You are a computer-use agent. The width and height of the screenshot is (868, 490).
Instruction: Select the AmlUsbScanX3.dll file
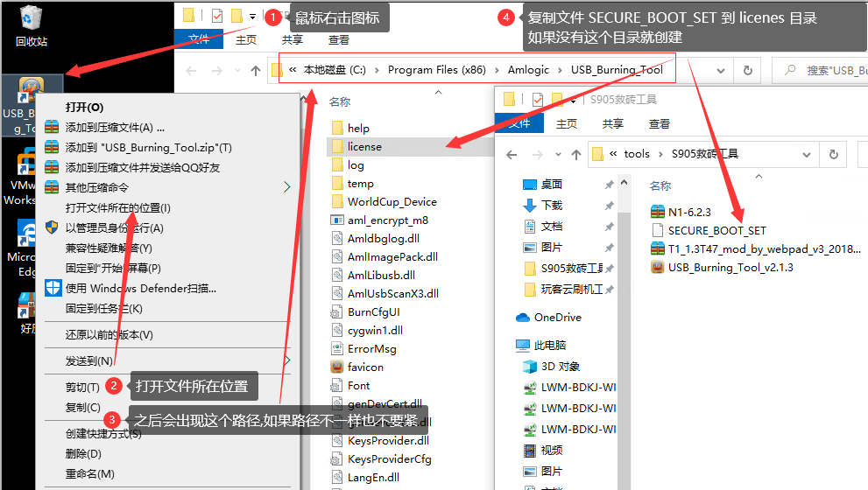point(385,293)
